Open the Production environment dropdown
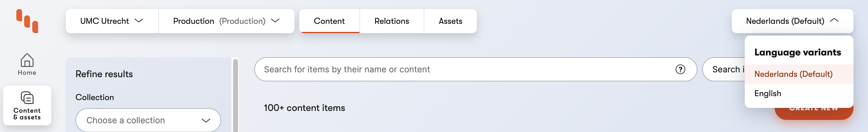 pos(226,21)
